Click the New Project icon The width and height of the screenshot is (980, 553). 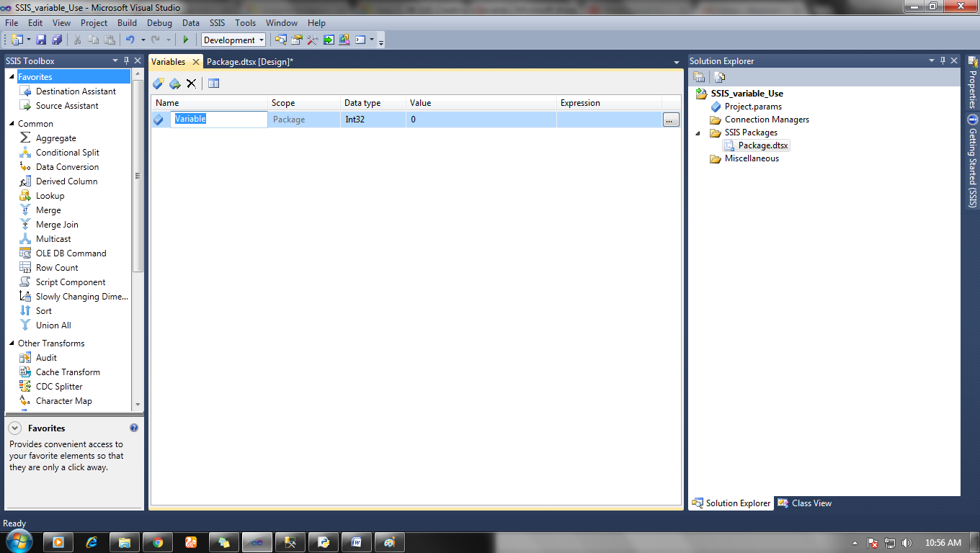click(17, 40)
